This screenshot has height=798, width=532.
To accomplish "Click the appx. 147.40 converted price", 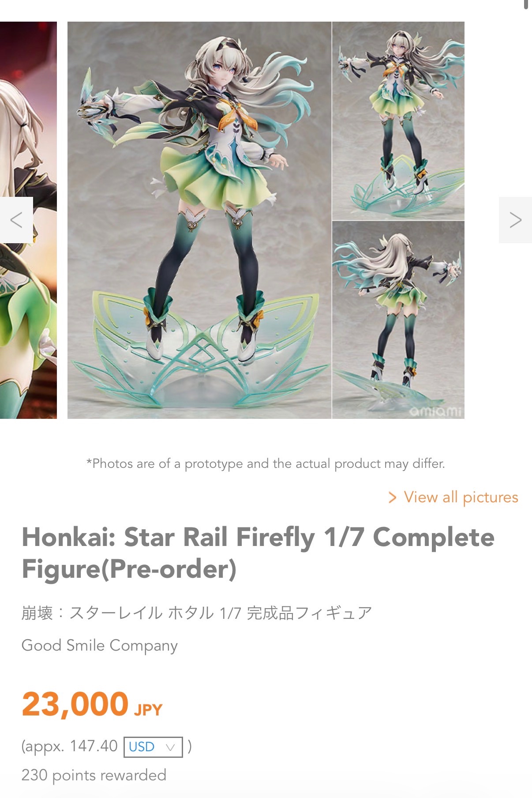I will [x=70, y=746].
